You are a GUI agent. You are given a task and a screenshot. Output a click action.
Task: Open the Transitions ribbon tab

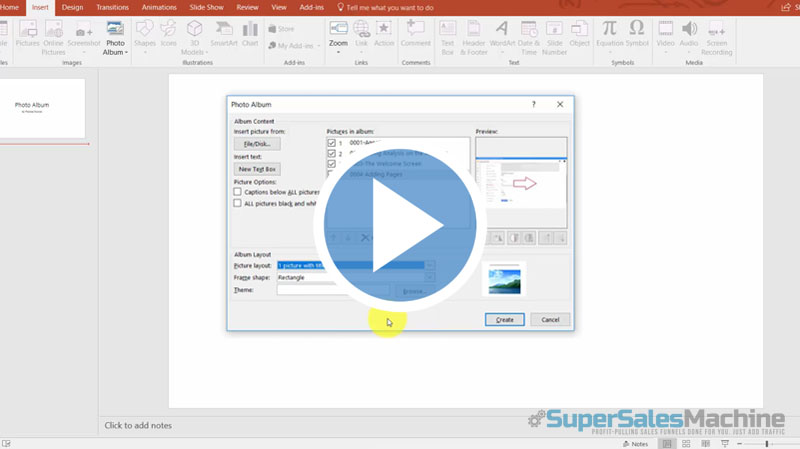coord(112,7)
